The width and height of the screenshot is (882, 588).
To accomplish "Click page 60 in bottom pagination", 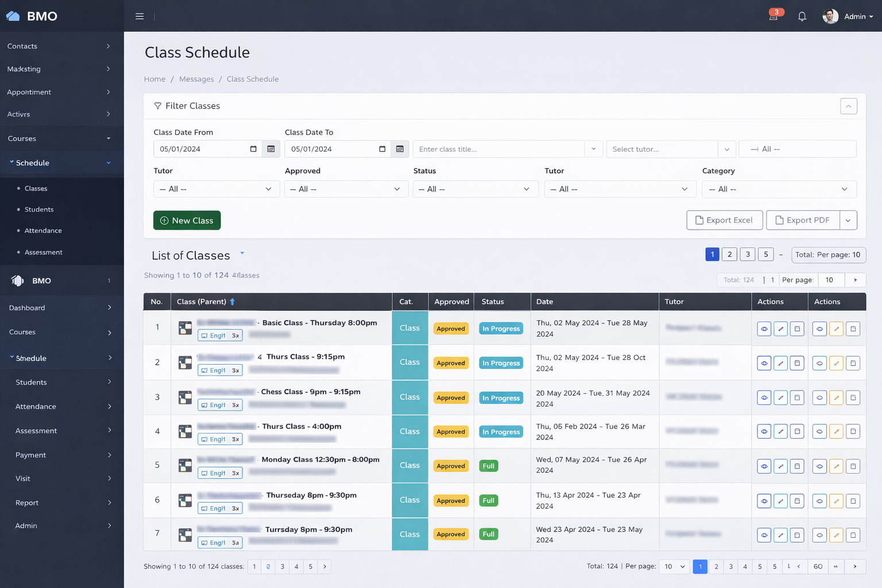I will pos(818,566).
